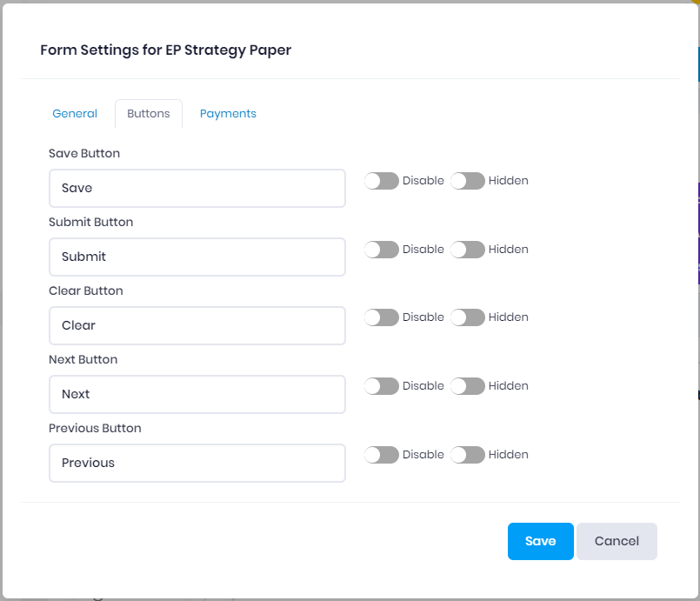Disable the Clear Button via toggle
The image size is (700, 601).
pyautogui.click(x=382, y=317)
